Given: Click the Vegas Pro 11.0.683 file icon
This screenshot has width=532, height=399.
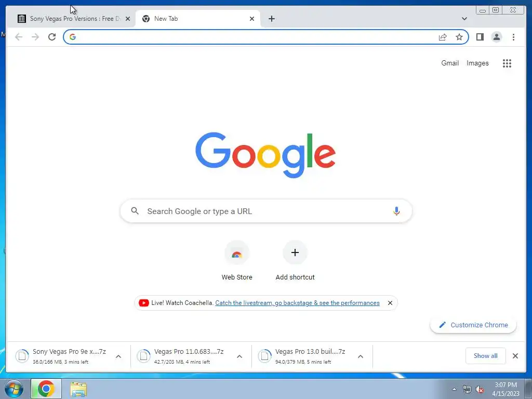Looking at the screenshot, I should (143, 356).
